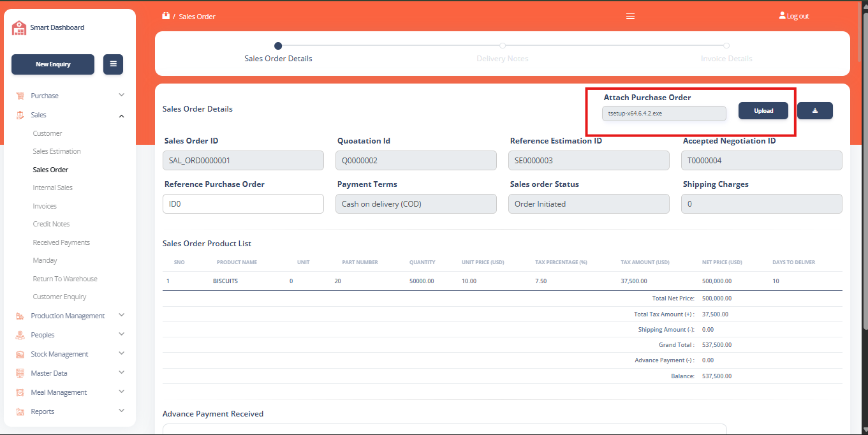The width and height of the screenshot is (868, 435).
Task: Click the Sales Order ID field
Action: 243,160
